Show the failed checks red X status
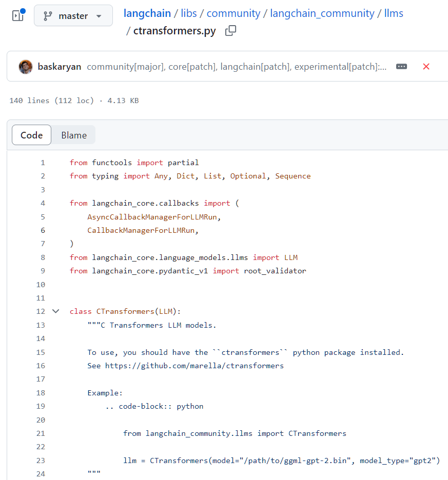Viewport: 448px width, 480px height. (426, 67)
